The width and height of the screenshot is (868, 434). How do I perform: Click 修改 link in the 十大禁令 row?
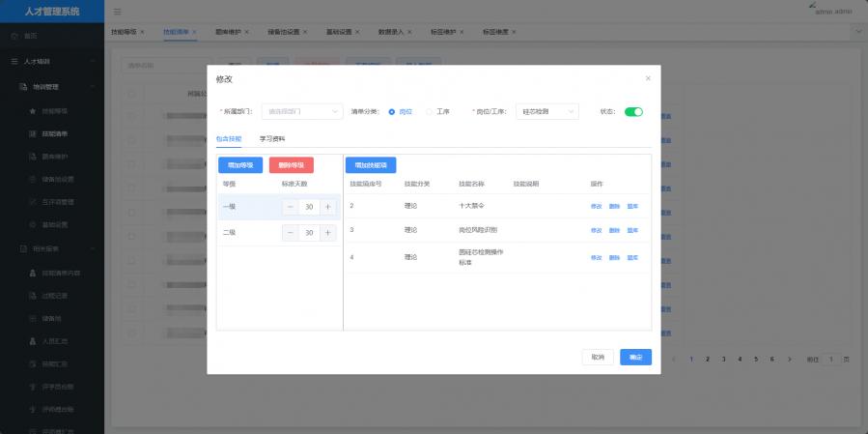(596, 206)
